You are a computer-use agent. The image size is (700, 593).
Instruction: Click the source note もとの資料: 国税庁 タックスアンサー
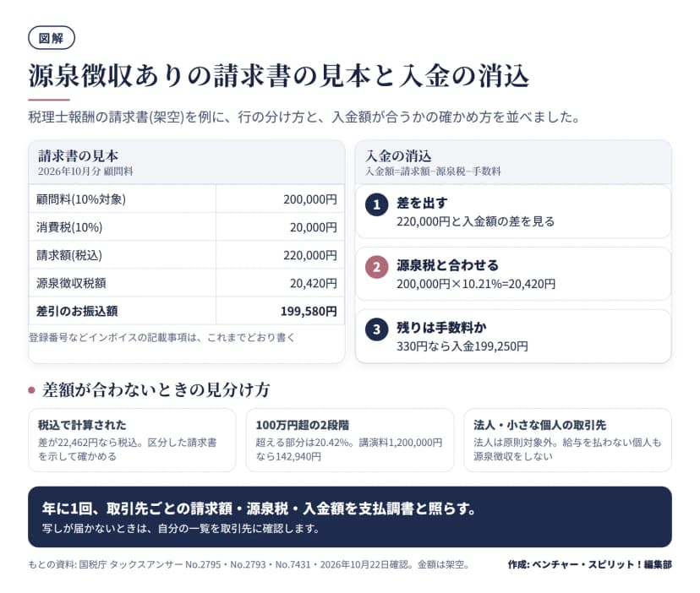249,564
